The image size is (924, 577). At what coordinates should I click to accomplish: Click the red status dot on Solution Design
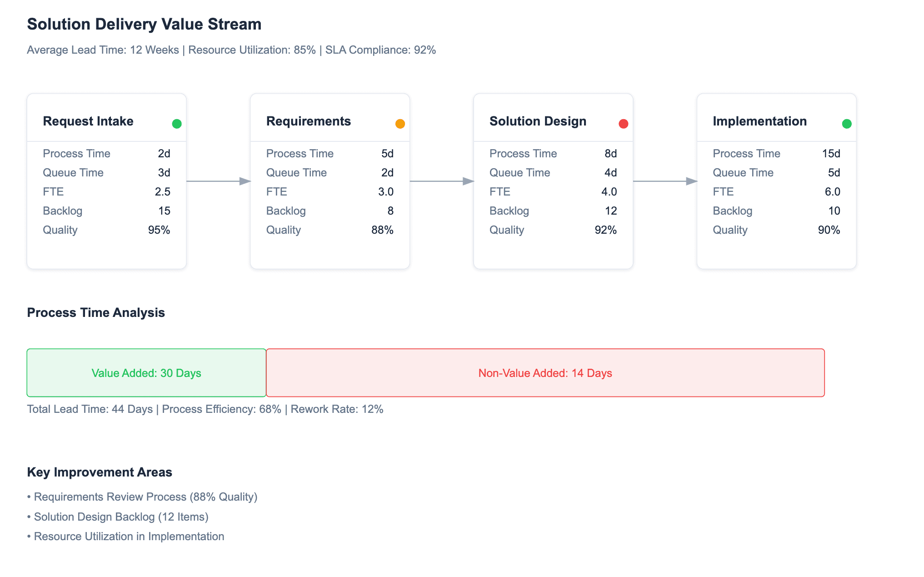pyautogui.click(x=624, y=124)
